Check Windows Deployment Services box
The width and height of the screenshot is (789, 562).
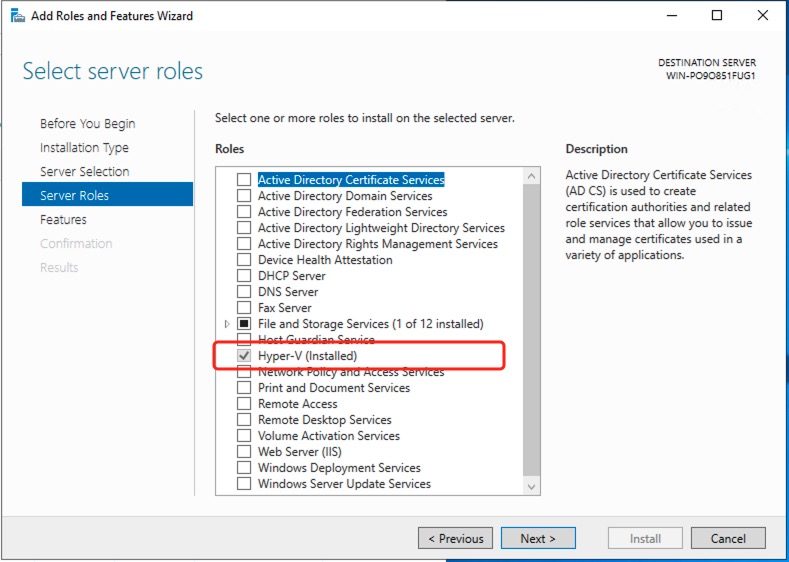click(244, 468)
